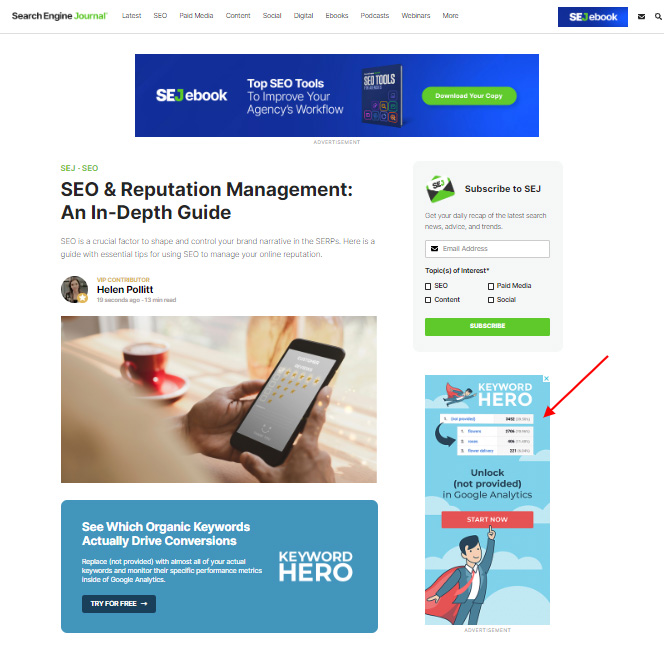Check the Paid Media topic checkbox
Viewport: 664px width, 653px height.
(x=491, y=286)
